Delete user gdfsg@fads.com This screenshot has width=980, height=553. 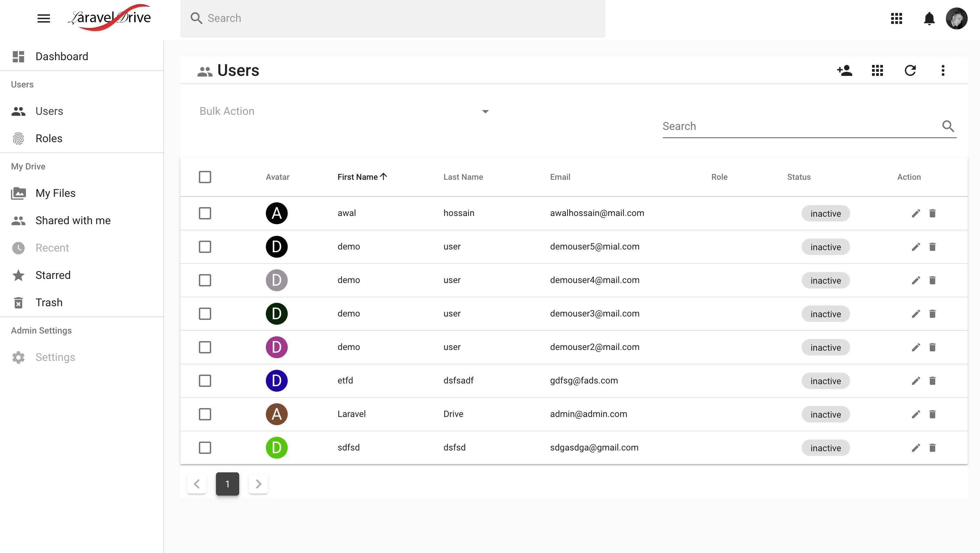(x=932, y=381)
